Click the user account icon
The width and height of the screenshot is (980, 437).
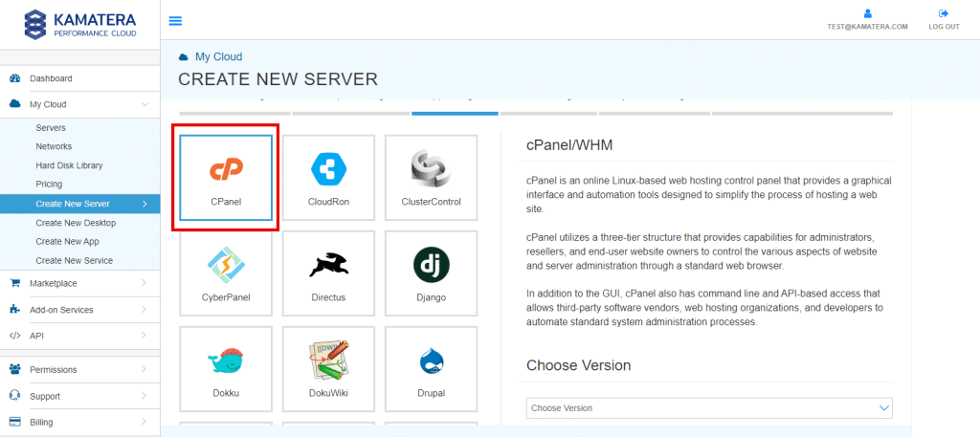pyautogui.click(x=867, y=13)
